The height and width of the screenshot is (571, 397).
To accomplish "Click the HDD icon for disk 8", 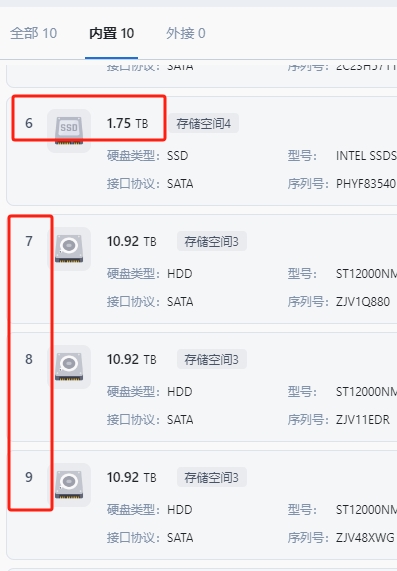I will [69, 367].
